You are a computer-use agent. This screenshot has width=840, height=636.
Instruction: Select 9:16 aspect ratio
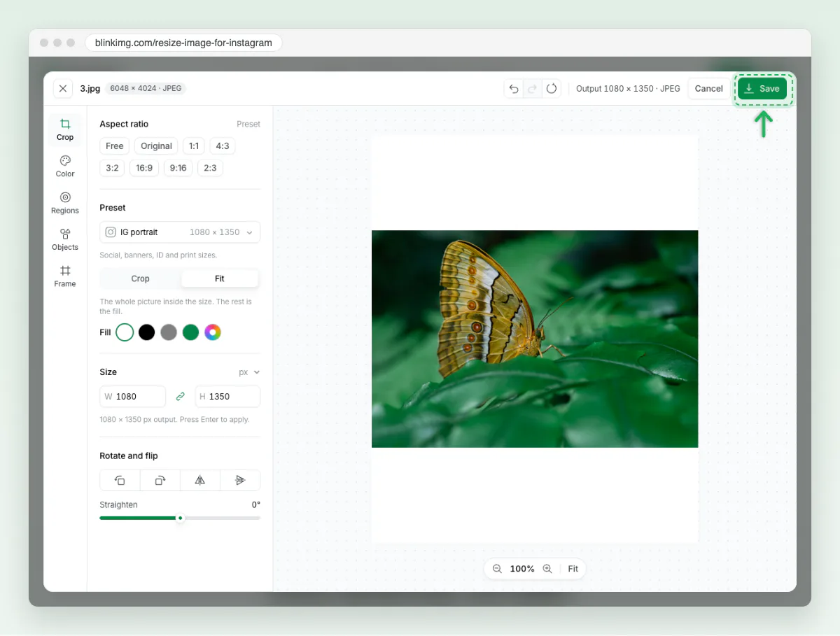[x=178, y=168]
